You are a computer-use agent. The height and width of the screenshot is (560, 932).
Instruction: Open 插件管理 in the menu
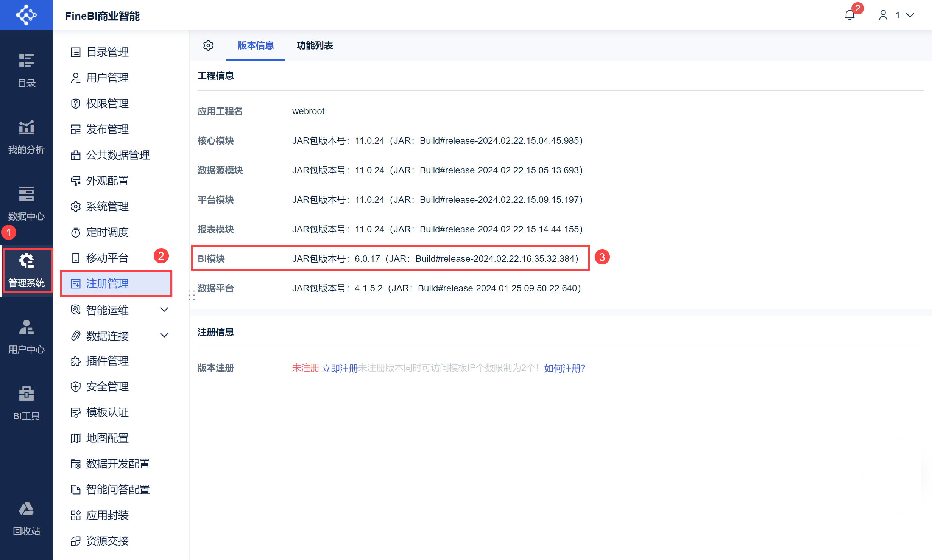tap(108, 361)
